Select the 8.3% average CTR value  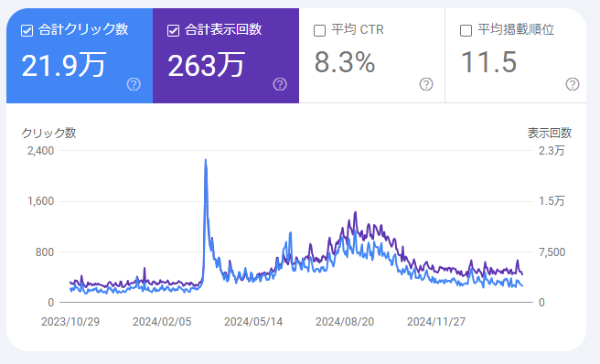(345, 62)
